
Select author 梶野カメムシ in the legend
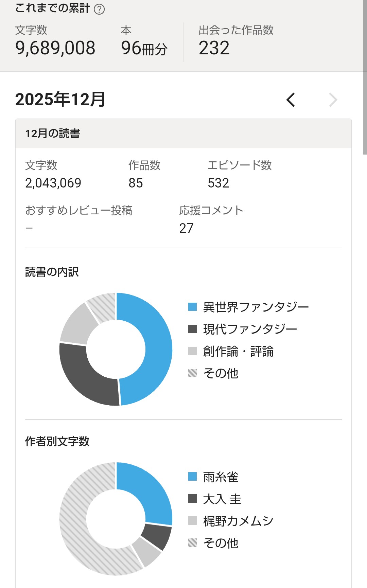[238, 521]
